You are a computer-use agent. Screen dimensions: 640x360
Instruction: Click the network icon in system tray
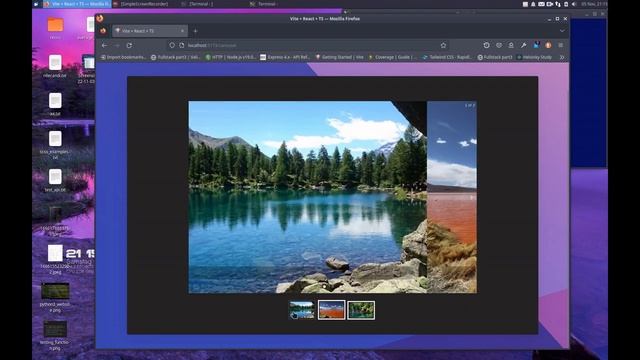pyautogui.click(x=558, y=4)
